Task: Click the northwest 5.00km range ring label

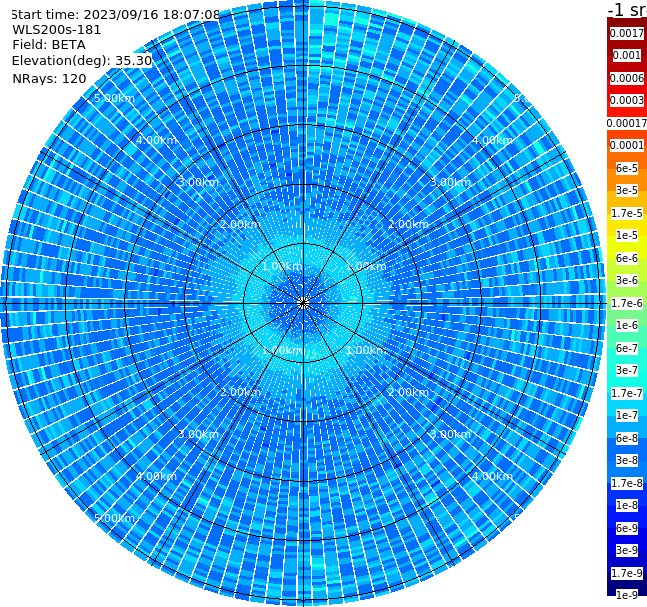Action: click(114, 98)
